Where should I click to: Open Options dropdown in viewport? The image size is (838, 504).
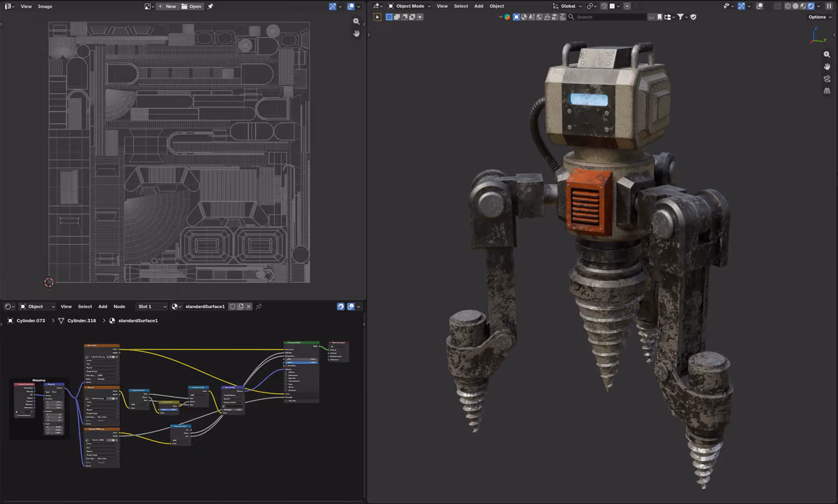820,17
